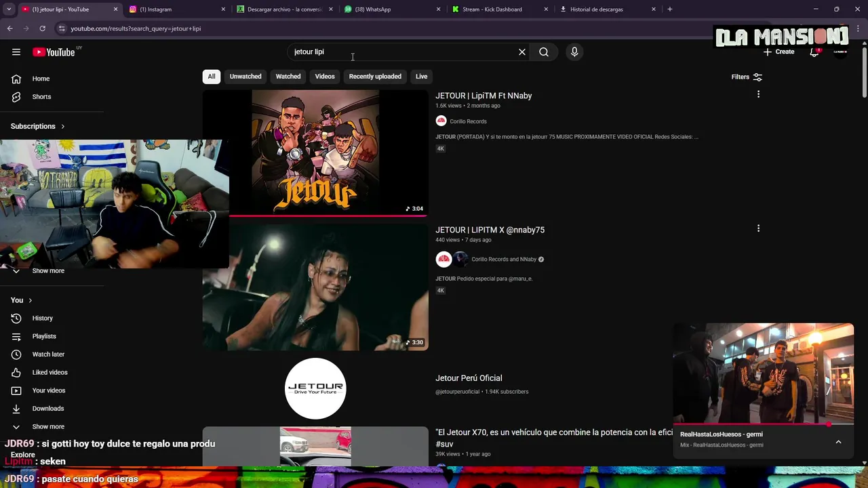Click the Home sidebar icon
Viewport: 868px width, 488px height.
pos(16,79)
